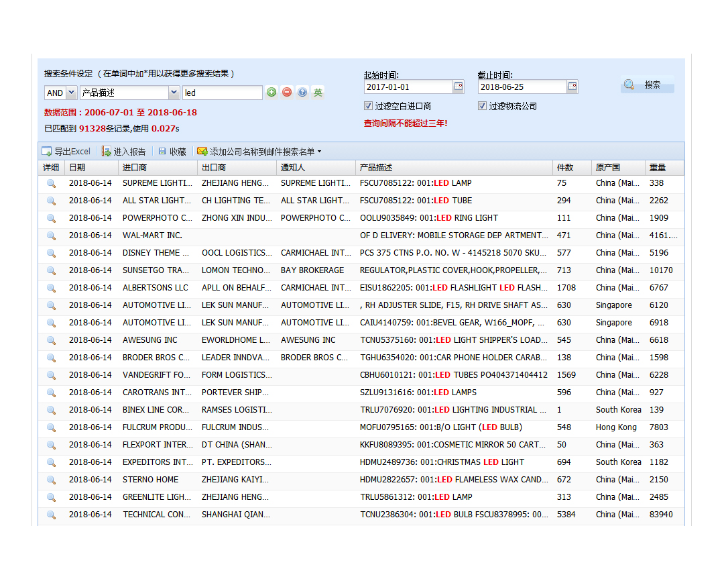Open the end date calendar picker
This screenshot has width=728, height=577.
pos(572,87)
